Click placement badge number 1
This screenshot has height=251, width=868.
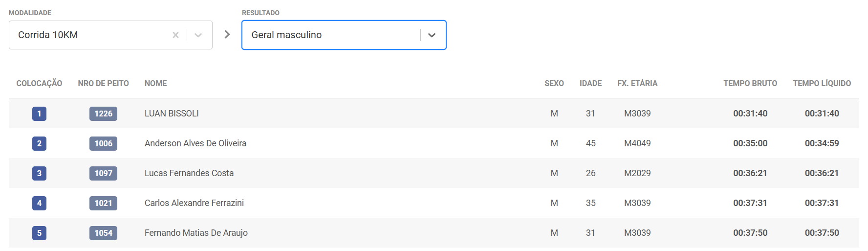click(x=39, y=114)
